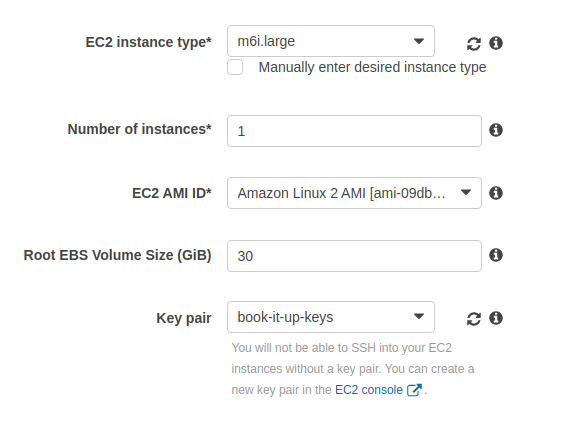Enable Manually enter desired instance type
572x432 pixels.
click(x=235, y=67)
